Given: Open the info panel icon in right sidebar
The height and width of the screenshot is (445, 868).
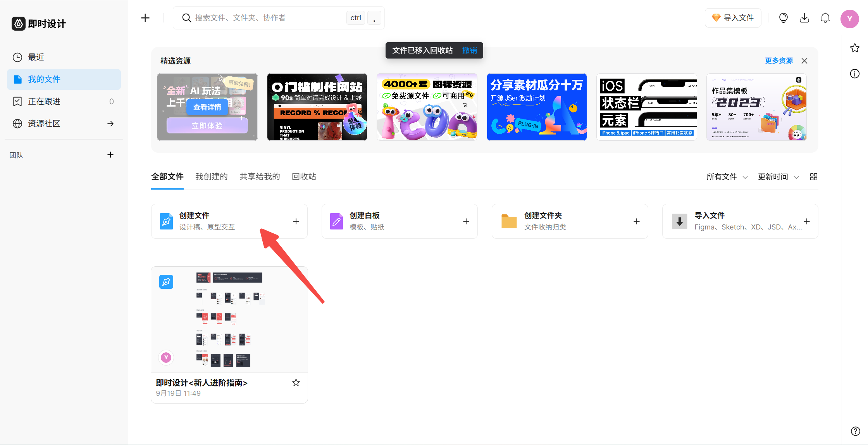Looking at the screenshot, I should (x=855, y=74).
